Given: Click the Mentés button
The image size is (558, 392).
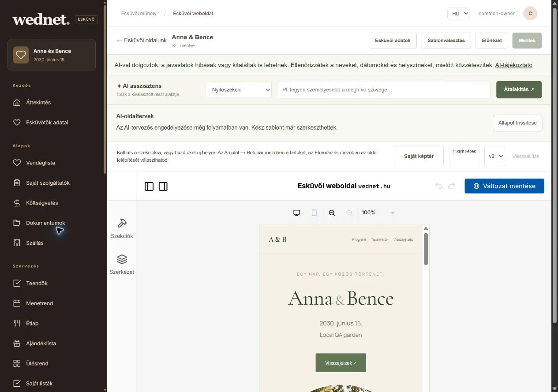Looking at the screenshot, I should [527, 40].
